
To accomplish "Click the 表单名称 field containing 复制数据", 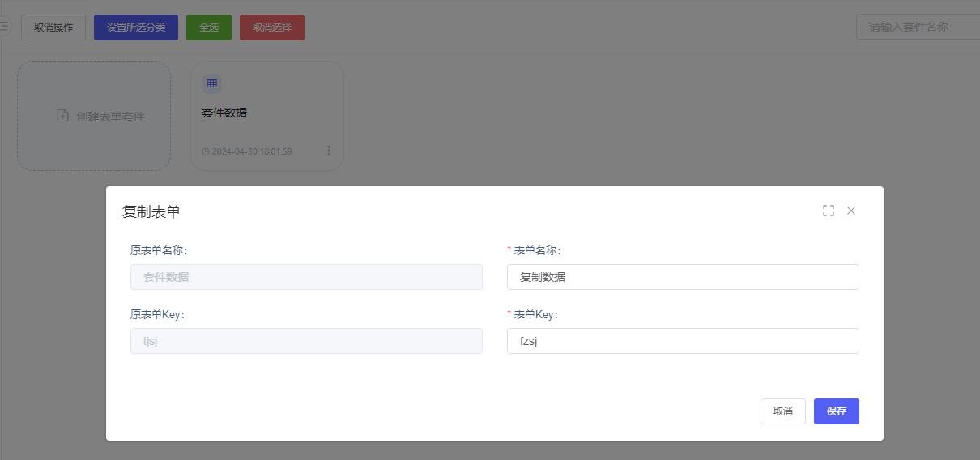I will [683, 277].
